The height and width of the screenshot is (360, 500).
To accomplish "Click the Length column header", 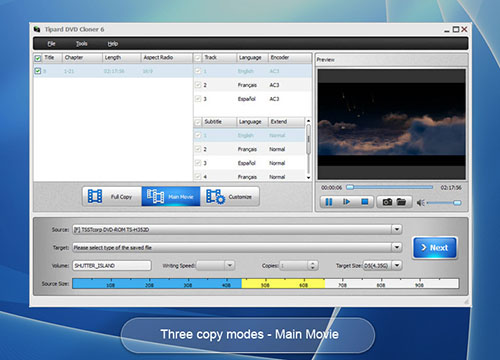I will (x=121, y=58).
